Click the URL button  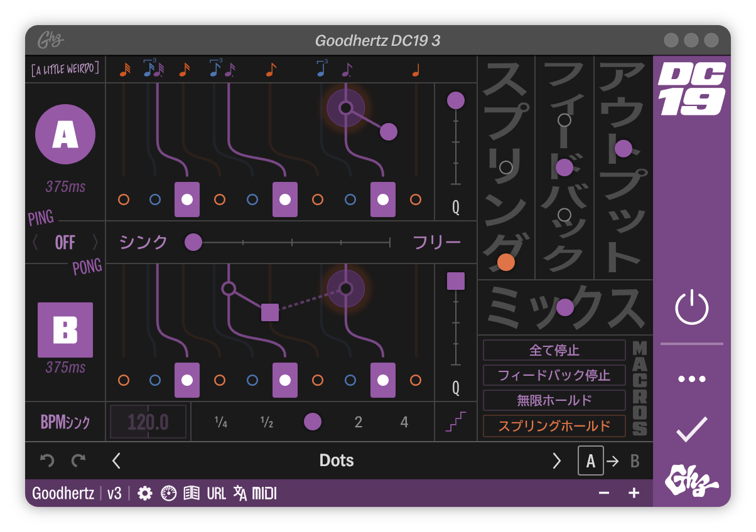pos(217,493)
